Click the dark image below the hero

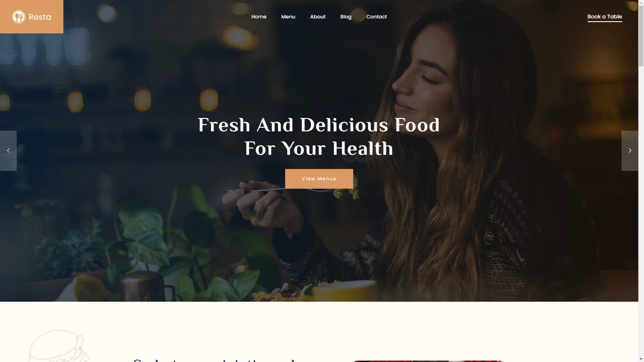pyautogui.click(x=428, y=361)
